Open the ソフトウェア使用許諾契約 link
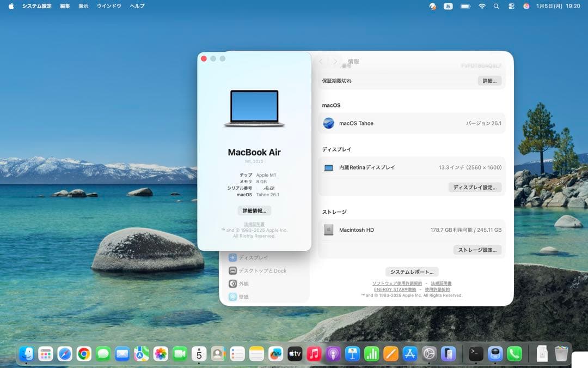 tap(397, 283)
